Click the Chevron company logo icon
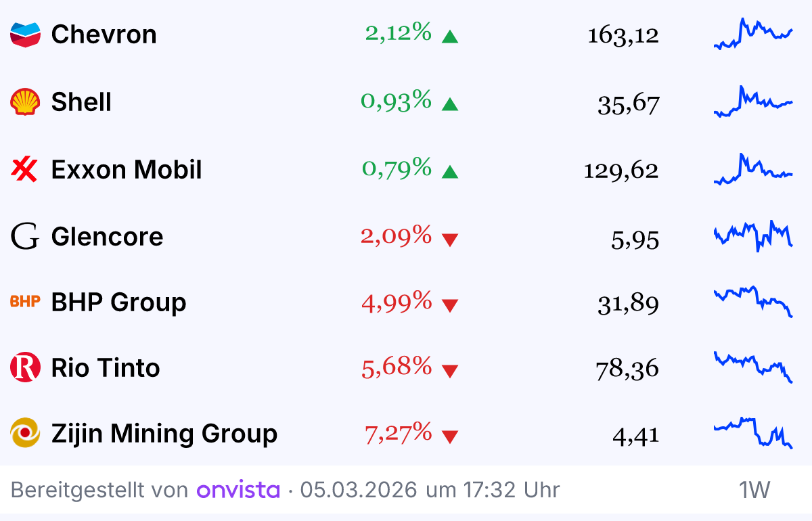This screenshot has height=521, width=812. coord(26,35)
